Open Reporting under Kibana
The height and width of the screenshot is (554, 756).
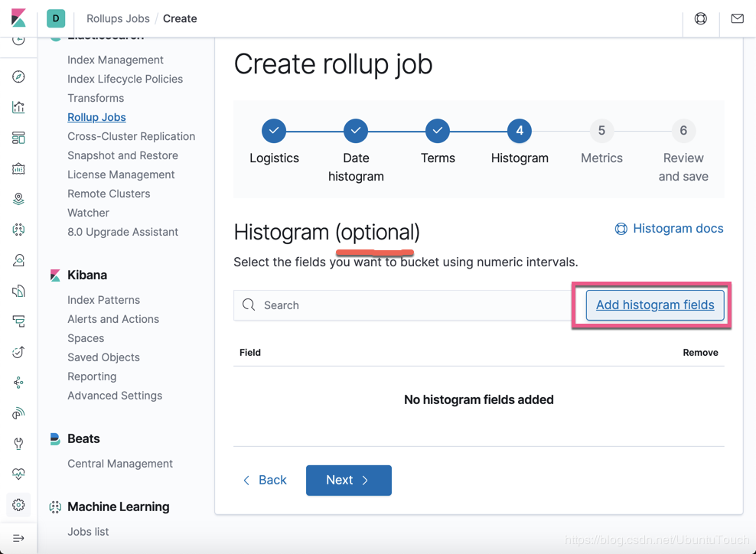pyautogui.click(x=92, y=376)
